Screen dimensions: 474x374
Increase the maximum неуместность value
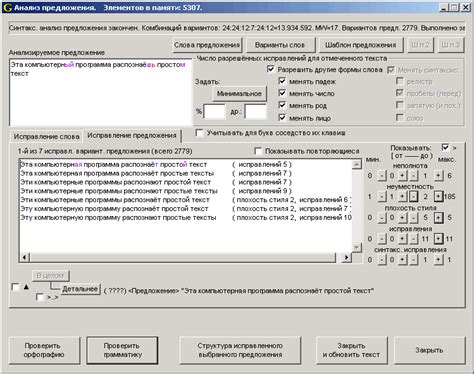pos(439,197)
